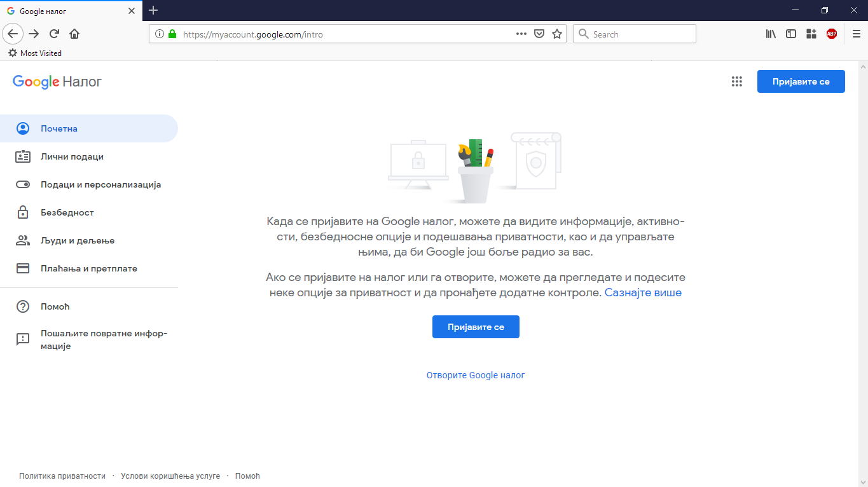
Task: Bookmark this page with the star icon
Action: pyautogui.click(x=557, y=34)
